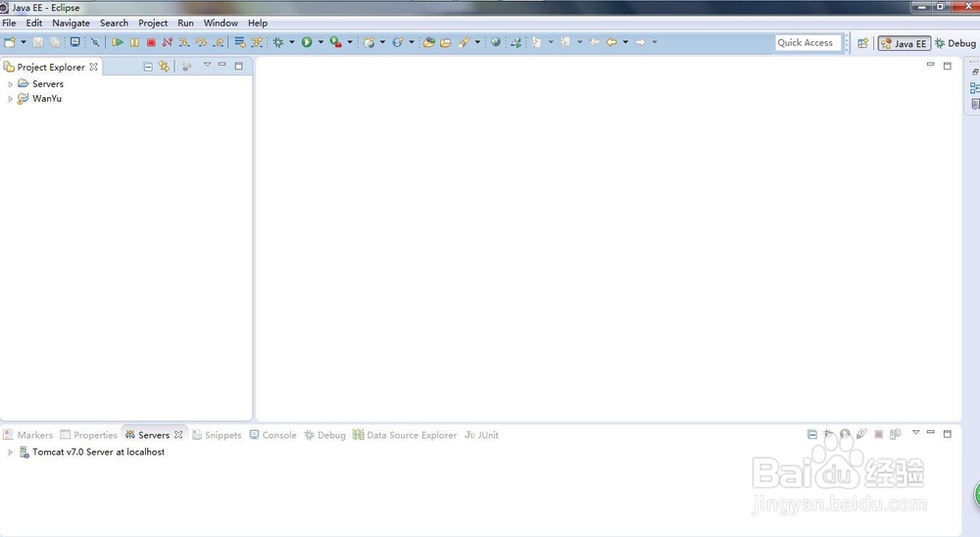The image size is (980, 537).
Task: Click the Launch Web Service icon
Action: [515, 42]
